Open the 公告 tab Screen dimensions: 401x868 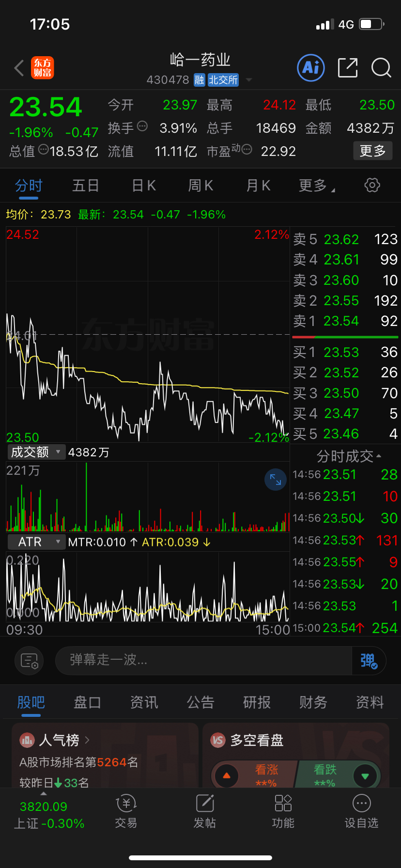coord(200,702)
